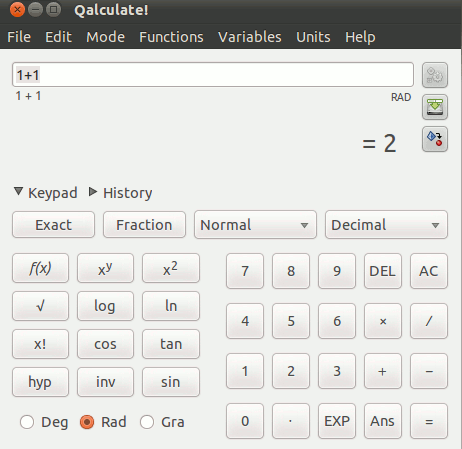Click the result value '= 2'
The image size is (462, 449).
(x=379, y=143)
